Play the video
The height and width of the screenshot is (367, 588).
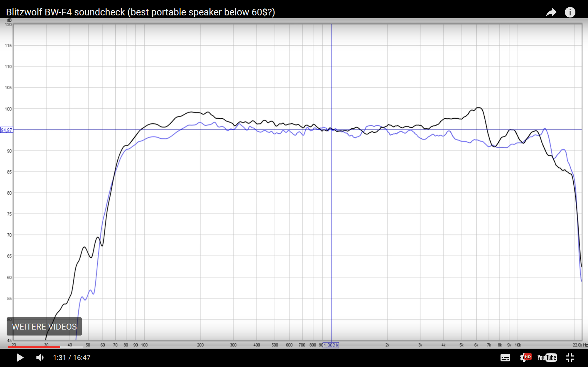(20, 358)
